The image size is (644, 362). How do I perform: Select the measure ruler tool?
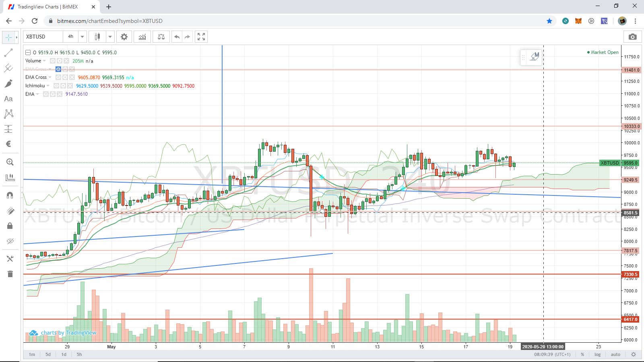point(10,177)
